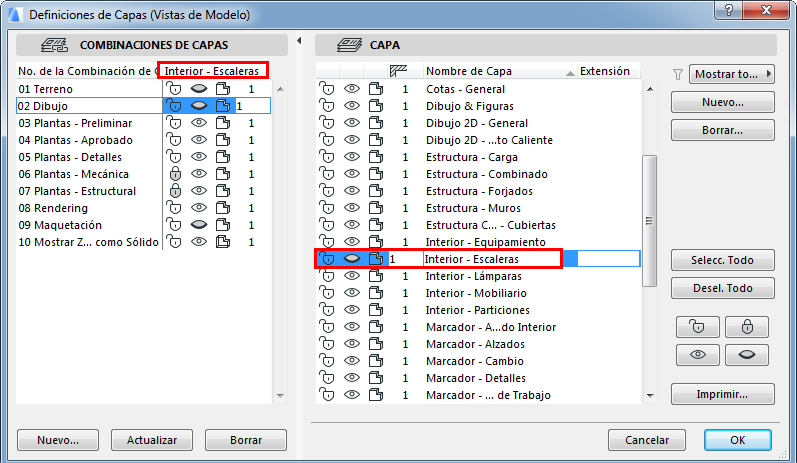Click the unlock layers icon button
797x463 pixels.
click(x=697, y=327)
